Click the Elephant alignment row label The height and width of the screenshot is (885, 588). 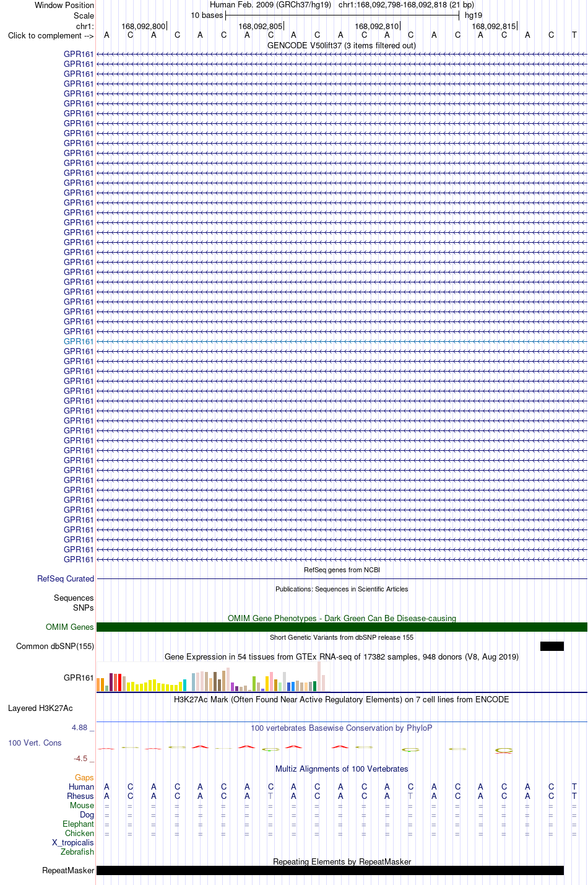point(78,824)
